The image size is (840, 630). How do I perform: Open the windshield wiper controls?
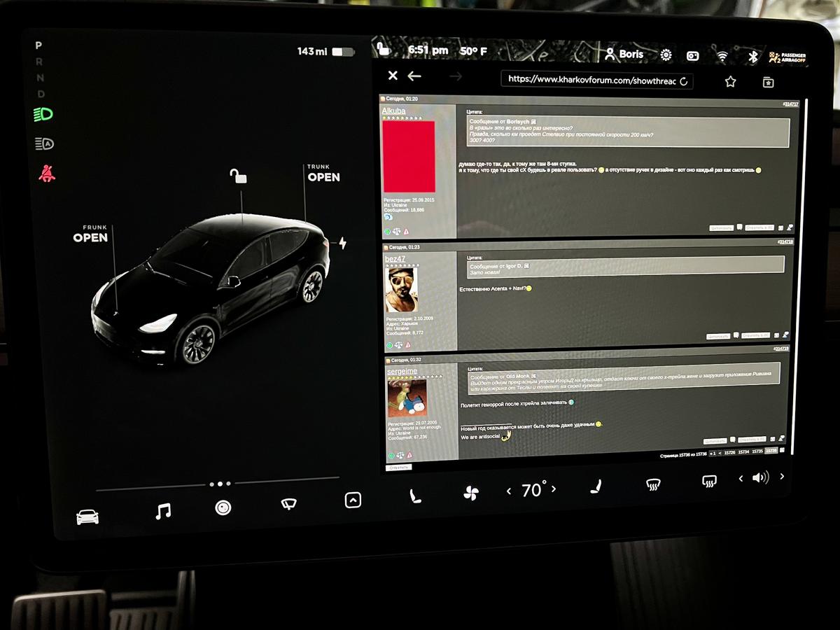click(x=288, y=503)
